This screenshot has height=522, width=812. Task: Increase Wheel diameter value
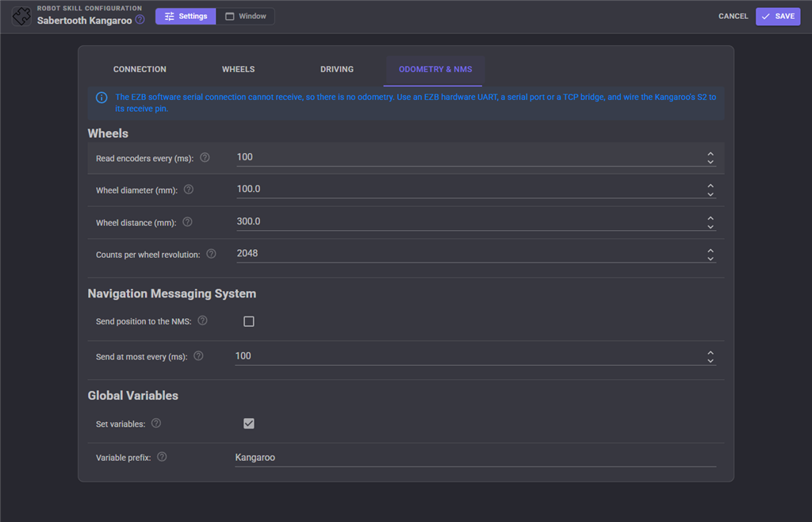pyautogui.click(x=710, y=186)
